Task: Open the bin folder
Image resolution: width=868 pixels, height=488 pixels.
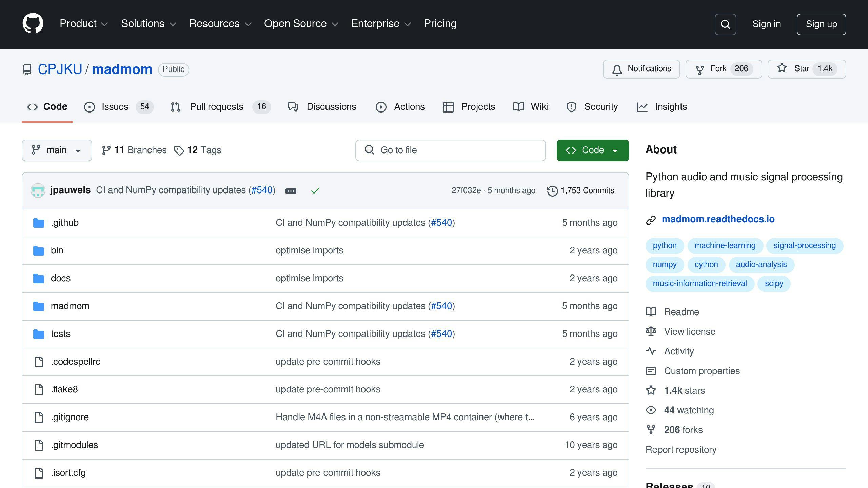Action: coord(57,250)
